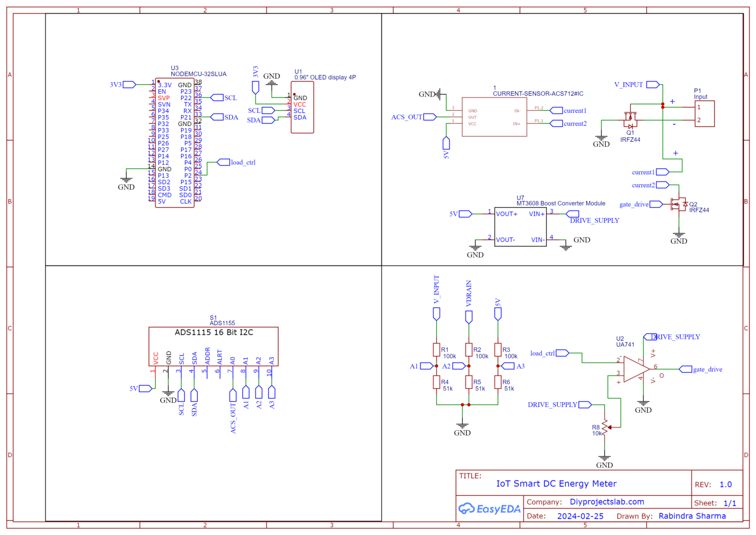
Task: Select the 0.96 inch OLED display U1
Action: [302, 106]
